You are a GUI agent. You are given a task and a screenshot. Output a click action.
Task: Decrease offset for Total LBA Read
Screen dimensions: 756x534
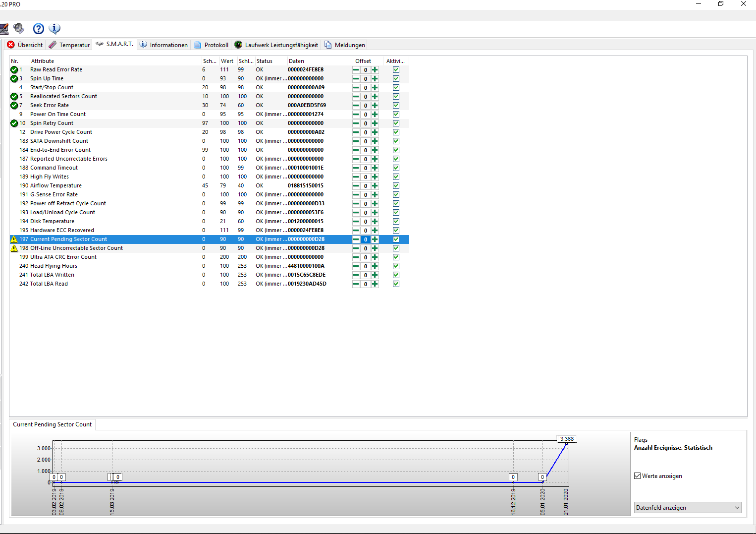[356, 284]
